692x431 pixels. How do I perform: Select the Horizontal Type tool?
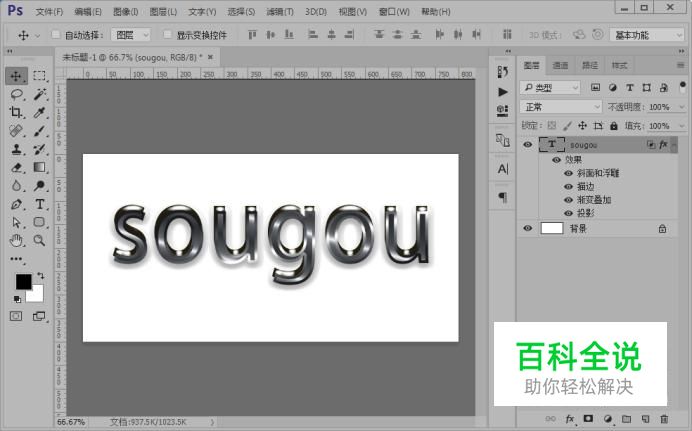39,204
